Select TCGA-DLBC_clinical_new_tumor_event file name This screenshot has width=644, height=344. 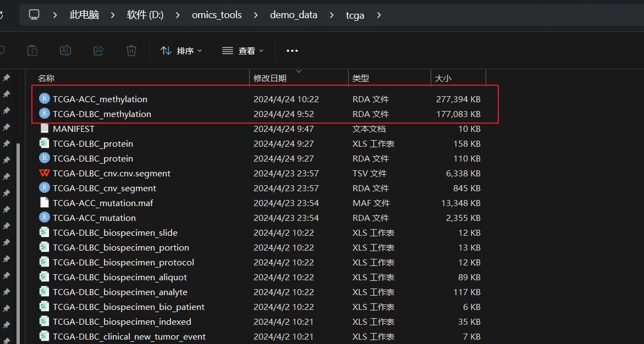pyautogui.click(x=129, y=337)
